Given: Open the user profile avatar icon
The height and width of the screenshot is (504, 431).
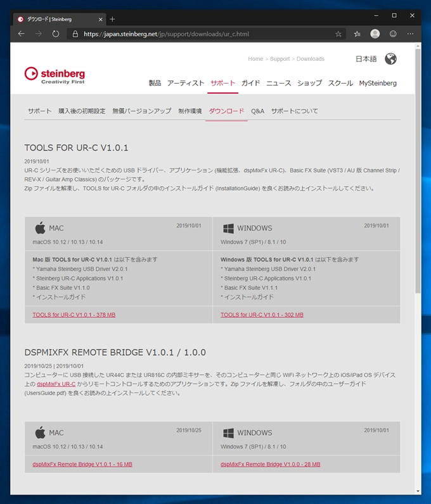Looking at the screenshot, I should click(x=375, y=34).
